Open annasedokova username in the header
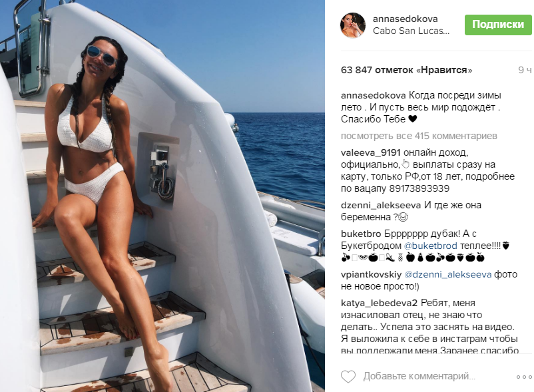534x392 pixels. tap(405, 19)
